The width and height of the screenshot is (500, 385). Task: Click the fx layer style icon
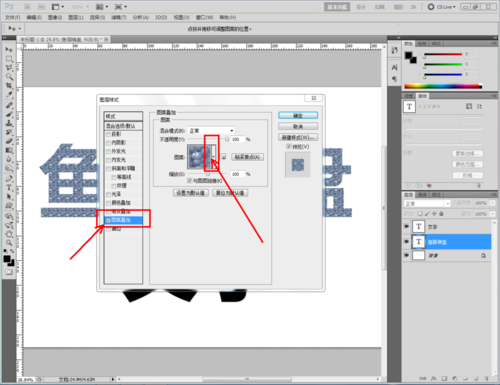(x=433, y=379)
